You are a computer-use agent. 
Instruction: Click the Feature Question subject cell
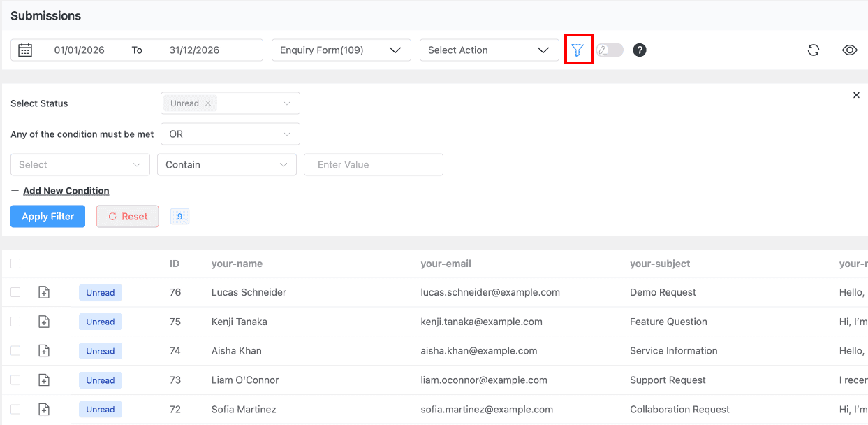[x=669, y=322]
